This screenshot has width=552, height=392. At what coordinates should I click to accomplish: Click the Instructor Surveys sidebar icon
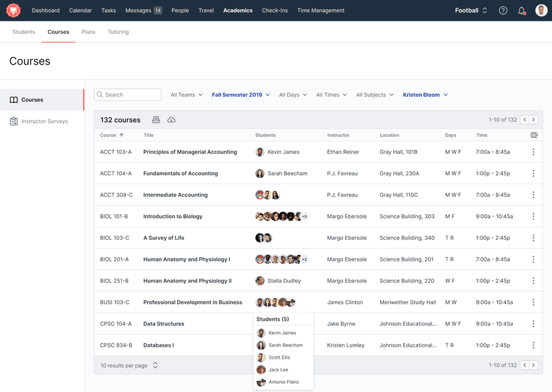coord(14,121)
